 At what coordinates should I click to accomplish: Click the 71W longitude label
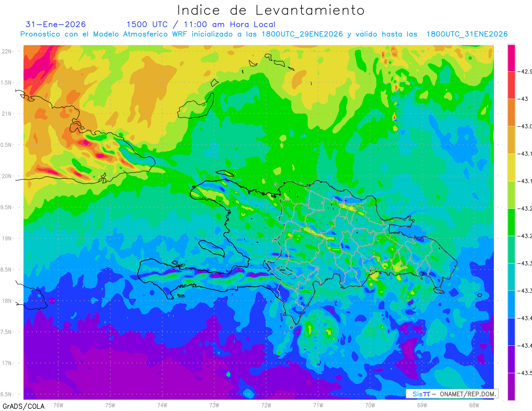point(318,405)
